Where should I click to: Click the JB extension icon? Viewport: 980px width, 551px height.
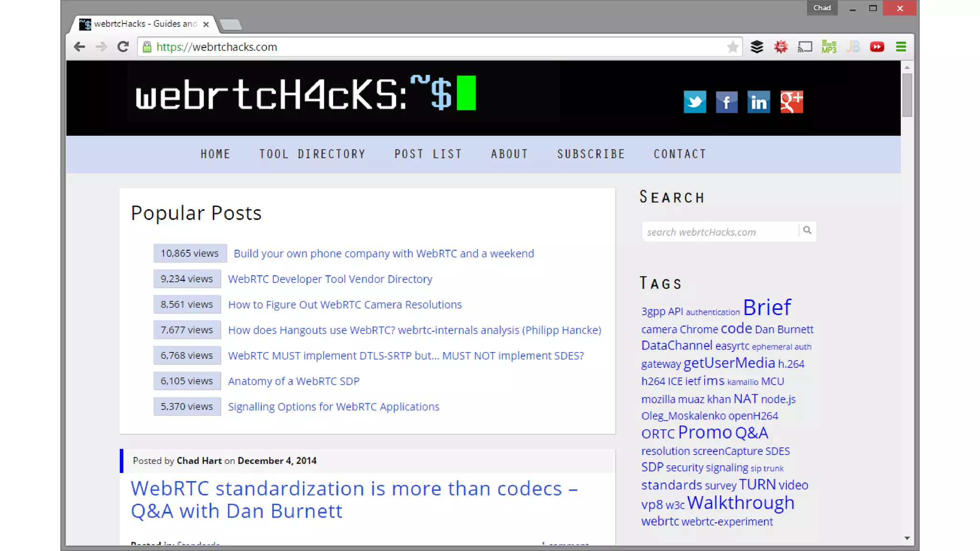853,47
